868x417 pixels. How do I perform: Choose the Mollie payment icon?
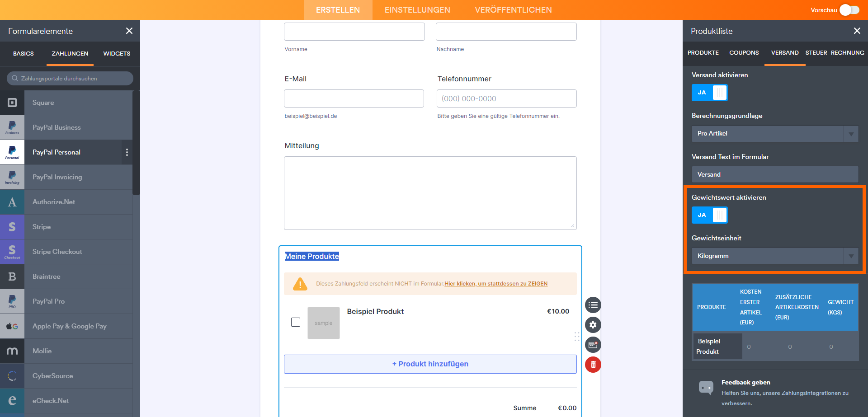[x=12, y=351]
